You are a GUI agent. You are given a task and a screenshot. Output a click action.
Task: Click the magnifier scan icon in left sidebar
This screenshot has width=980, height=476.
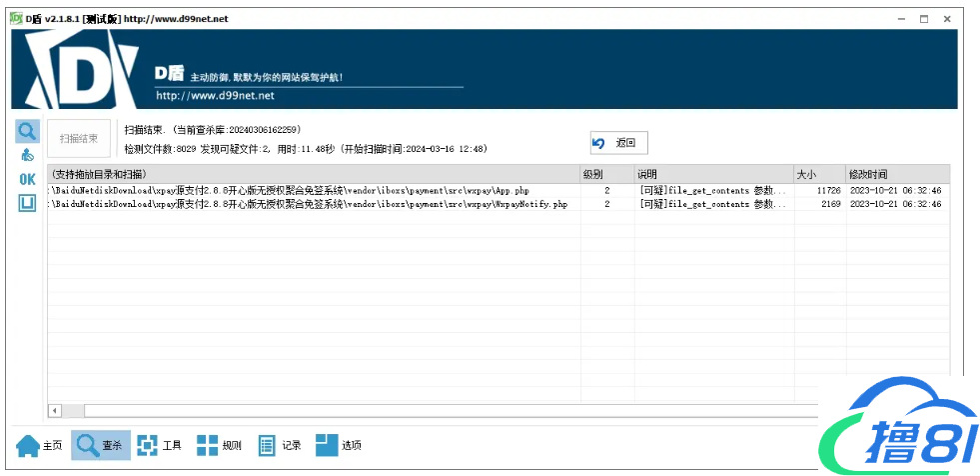coord(27,132)
